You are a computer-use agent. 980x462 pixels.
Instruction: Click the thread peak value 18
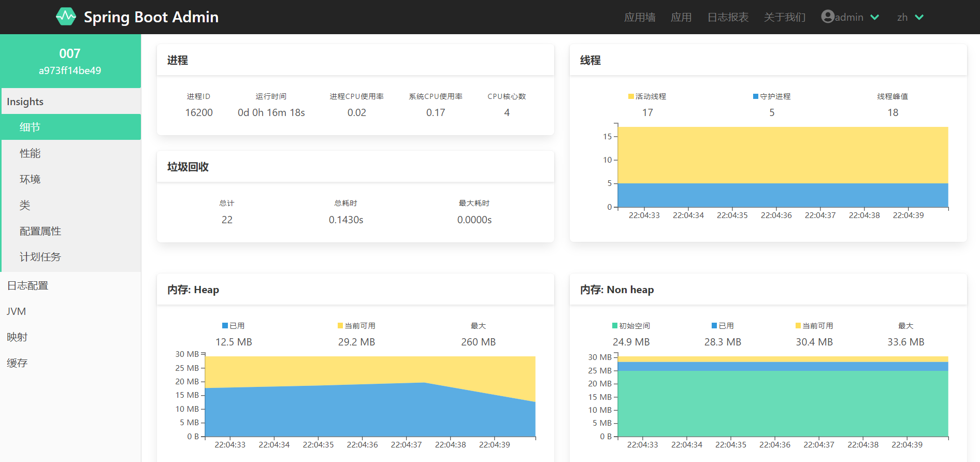coord(893,112)
